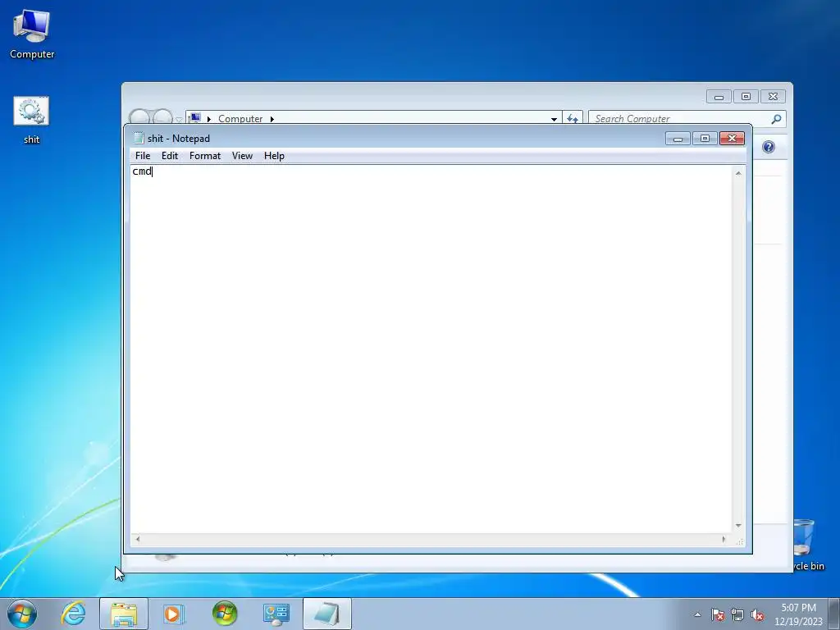Open the Computer desktop icon

32,34
